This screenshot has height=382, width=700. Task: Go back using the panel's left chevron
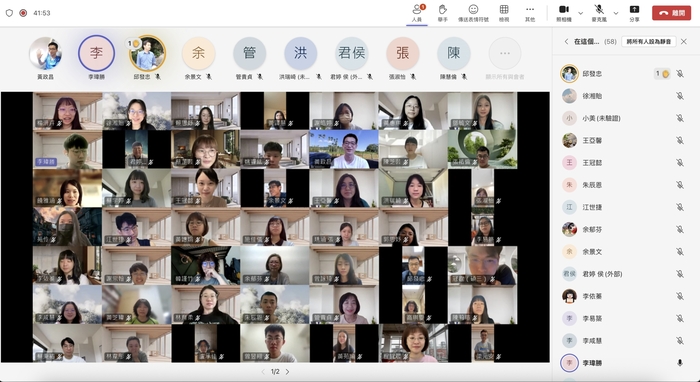tap(566, 42)
